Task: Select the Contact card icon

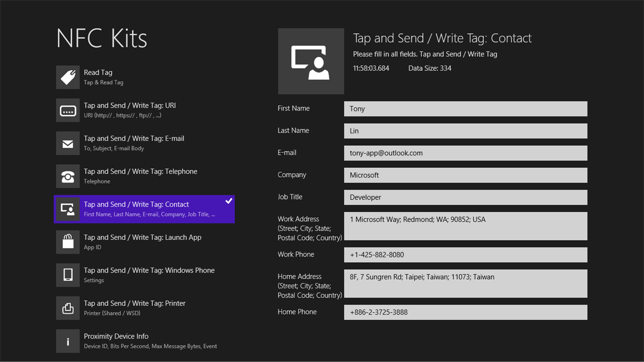Action: click(68, 209)
